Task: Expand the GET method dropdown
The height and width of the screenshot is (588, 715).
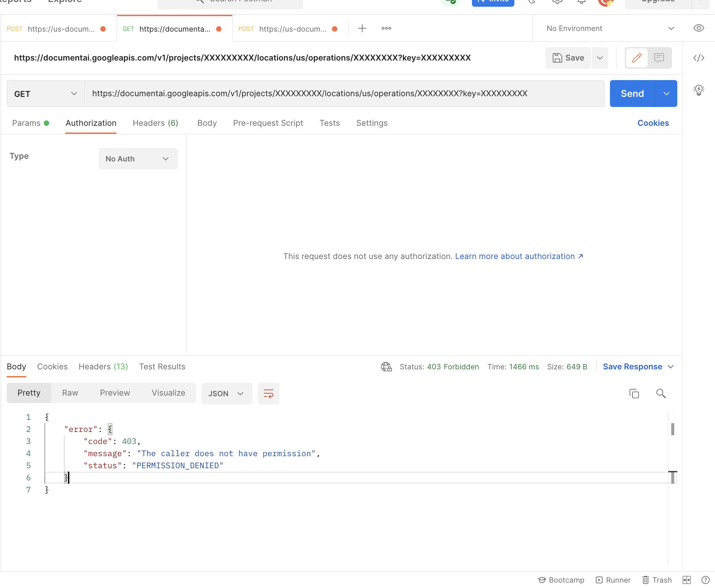Action: (45, 94)
